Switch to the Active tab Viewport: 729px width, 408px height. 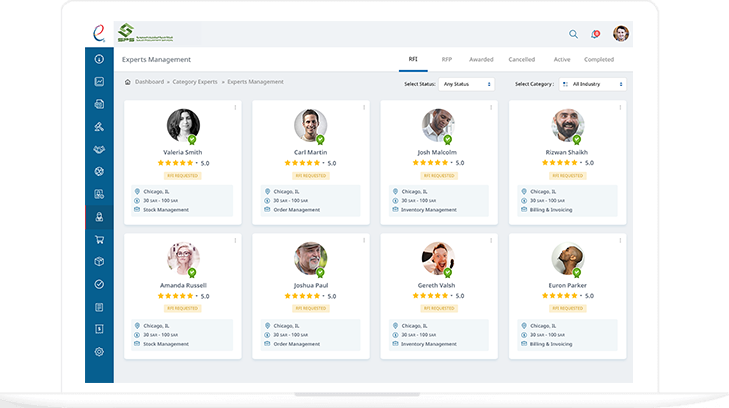(562, 59)
